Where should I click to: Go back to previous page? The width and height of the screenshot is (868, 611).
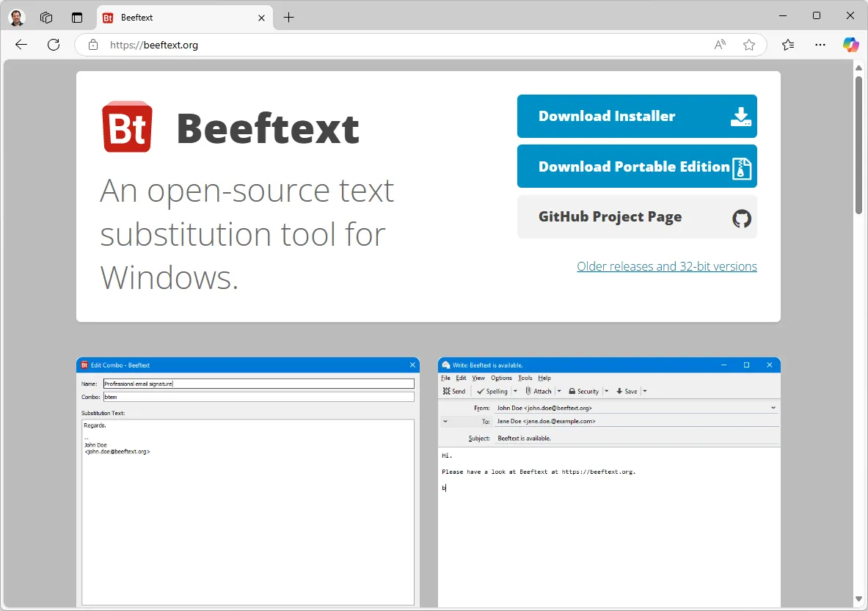click(21, 45)
